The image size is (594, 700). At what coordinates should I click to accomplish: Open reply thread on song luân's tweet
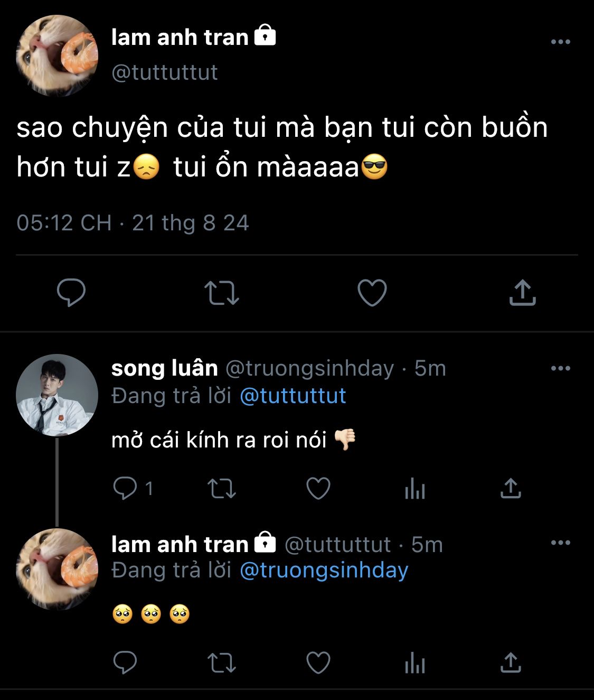(125, 489)
